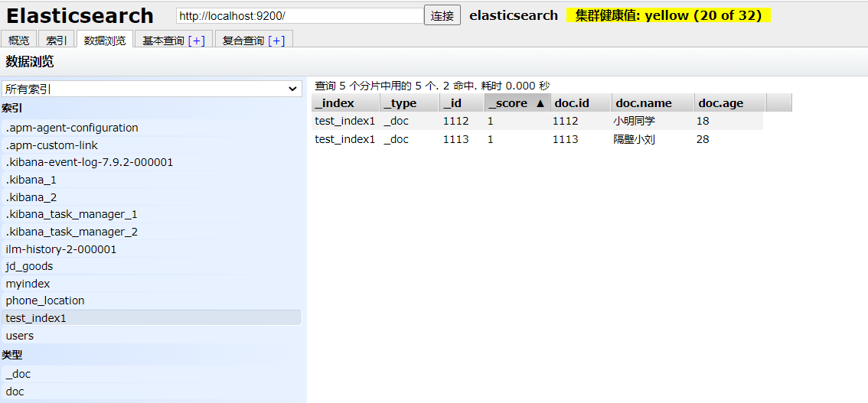Select the .kibana_1 index
The image size is (868, 403).
click(152, 180)
